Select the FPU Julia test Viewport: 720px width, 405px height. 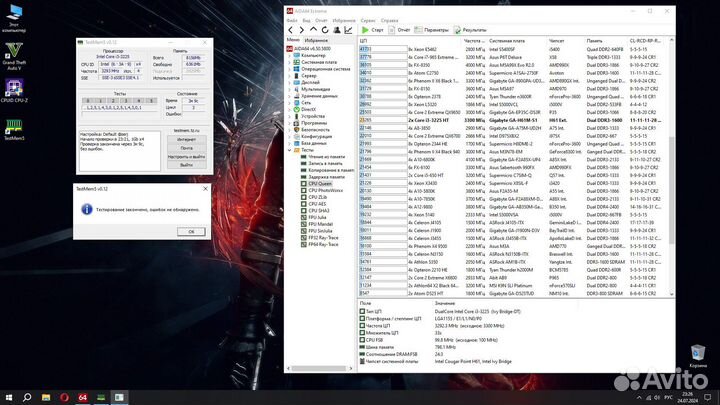(317, 217)
